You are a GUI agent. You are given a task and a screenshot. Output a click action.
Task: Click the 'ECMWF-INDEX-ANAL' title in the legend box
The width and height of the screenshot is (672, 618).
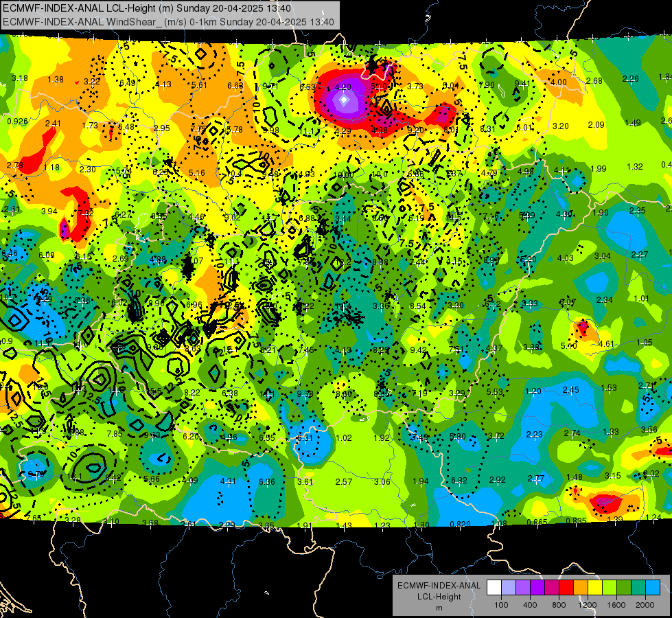tap(439, 586)
